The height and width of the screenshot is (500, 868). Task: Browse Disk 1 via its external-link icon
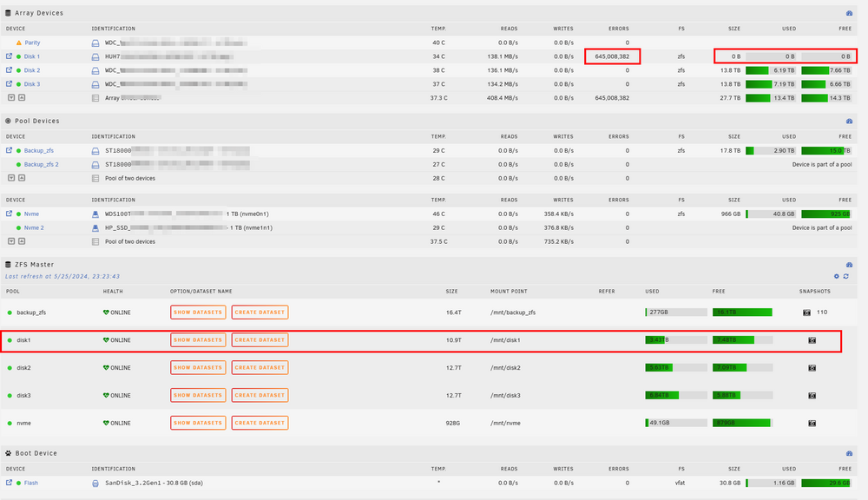[x=9, y=56]
